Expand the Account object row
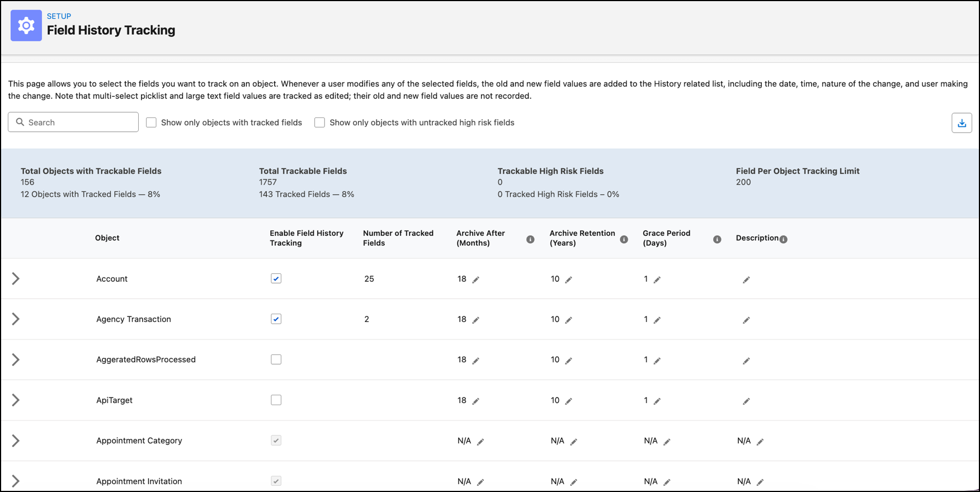Image resolution: width=980 pixels, height=492 pixels. tap(16, 278)
